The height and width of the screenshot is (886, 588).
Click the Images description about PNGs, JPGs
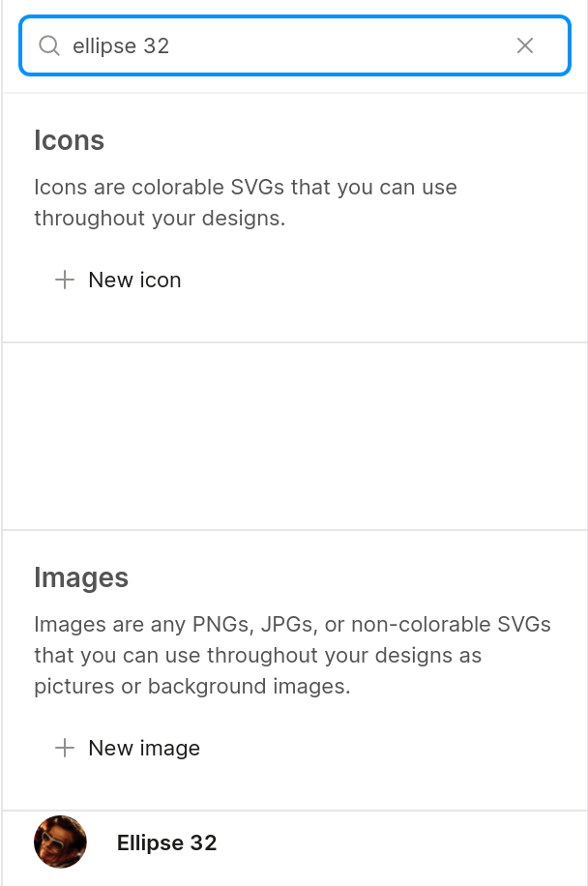(292, 655)
